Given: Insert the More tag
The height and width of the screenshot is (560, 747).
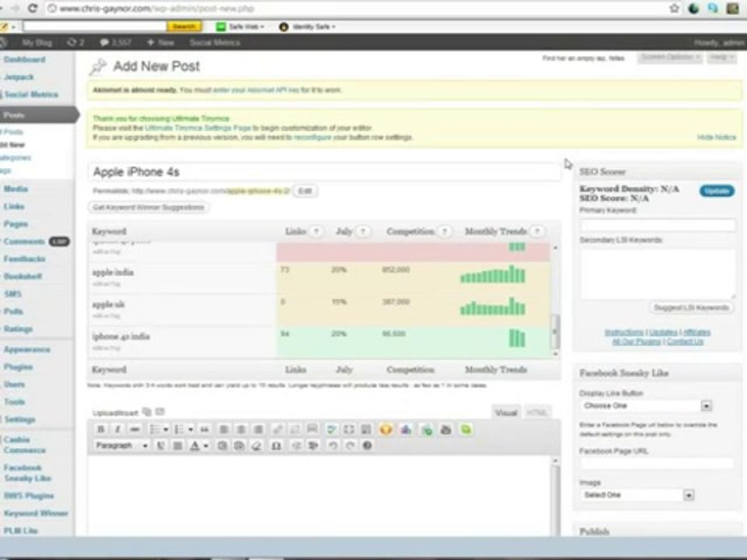Looking at the screenshot, I should coord(312,429).
